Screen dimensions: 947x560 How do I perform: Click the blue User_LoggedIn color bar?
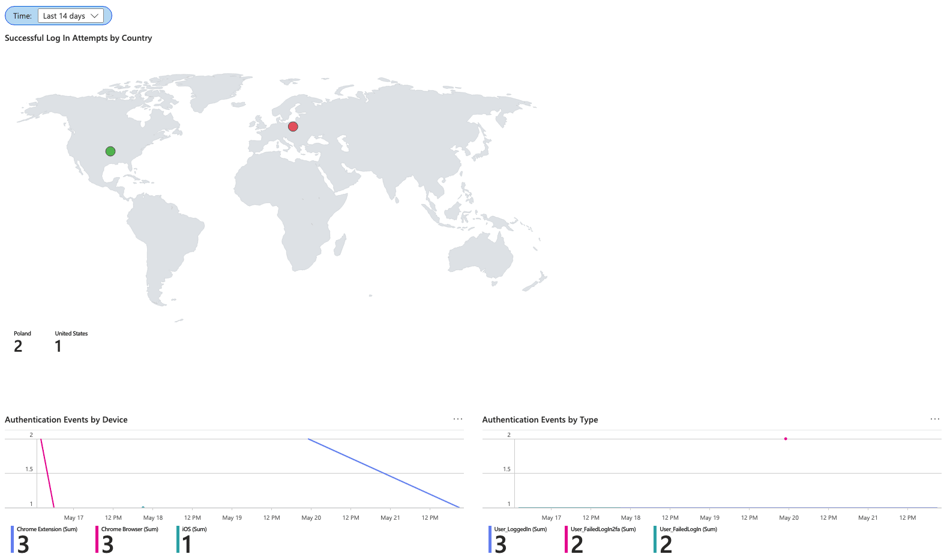(x=490, y=540)
